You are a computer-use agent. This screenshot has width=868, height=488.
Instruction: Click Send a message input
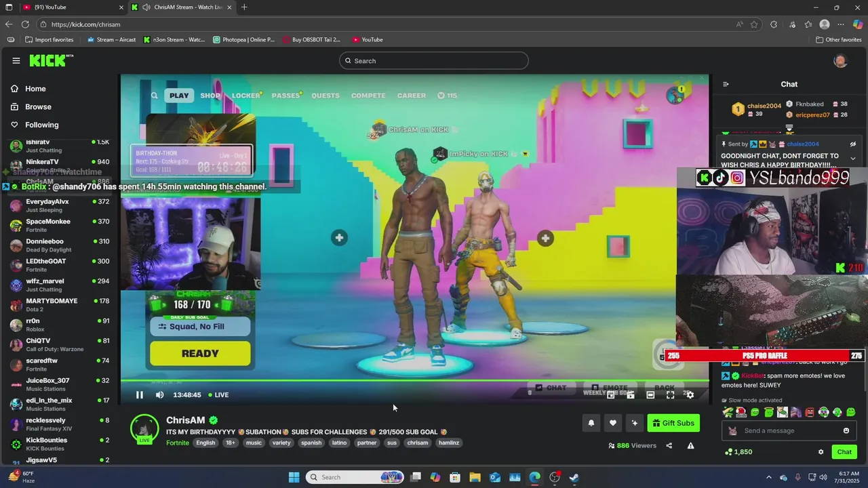pos(790,431)
